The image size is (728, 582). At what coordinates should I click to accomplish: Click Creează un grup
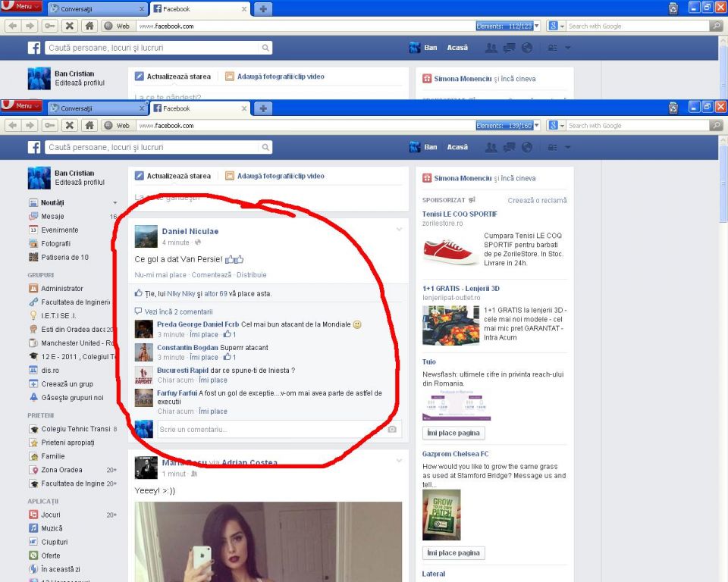coord(67,383)
